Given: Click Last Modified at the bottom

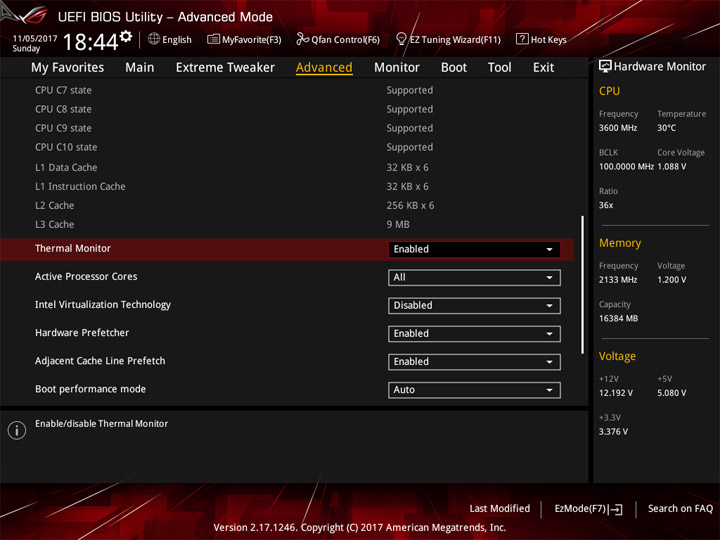Looking at the screenshot, I should click(x=500, y=508).
